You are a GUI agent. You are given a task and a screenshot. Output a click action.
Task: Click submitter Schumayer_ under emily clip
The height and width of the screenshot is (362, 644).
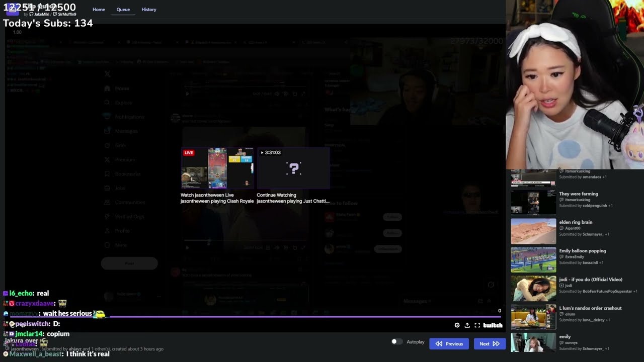[593, 349]
